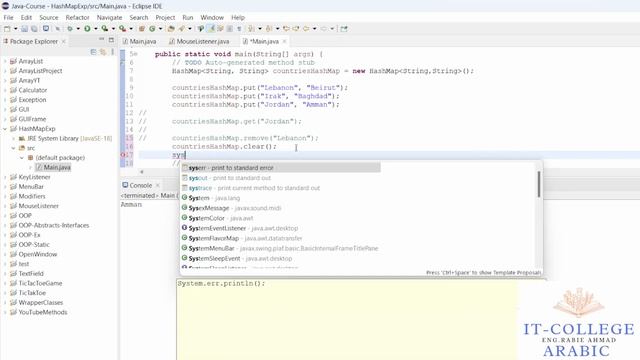Click the Toggle Mark Occurrences icon
Image resolution: width=640 pixels, height=360 pixels.
click(211, 29)
